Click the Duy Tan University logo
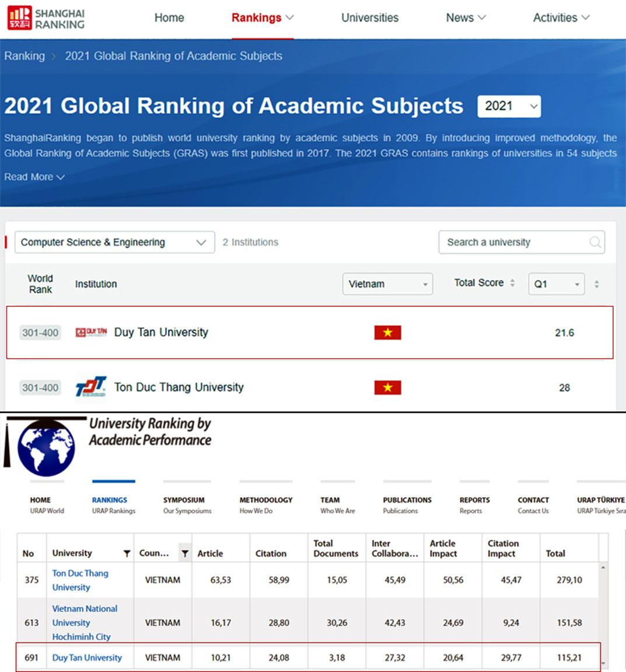 pos(91,332)
